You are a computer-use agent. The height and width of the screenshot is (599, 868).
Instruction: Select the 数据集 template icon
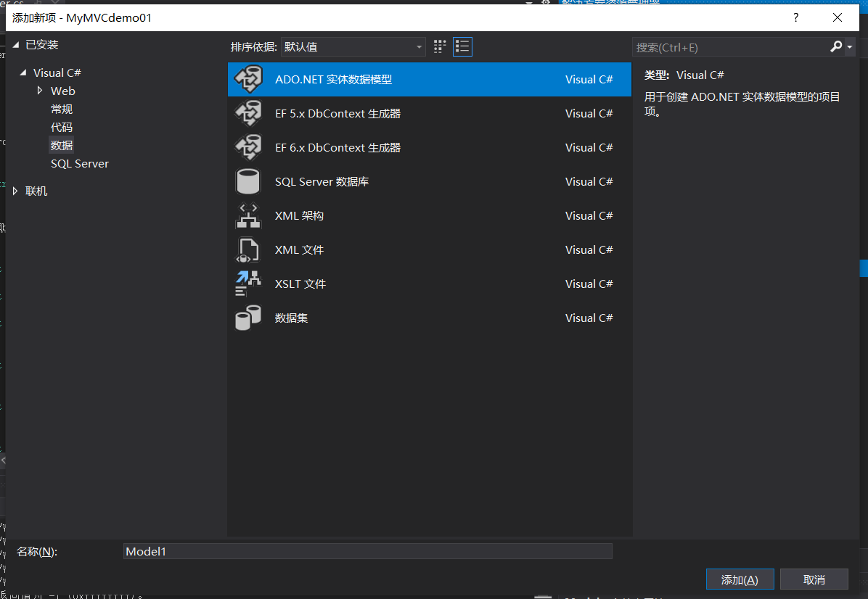click(x=248, y=318)
